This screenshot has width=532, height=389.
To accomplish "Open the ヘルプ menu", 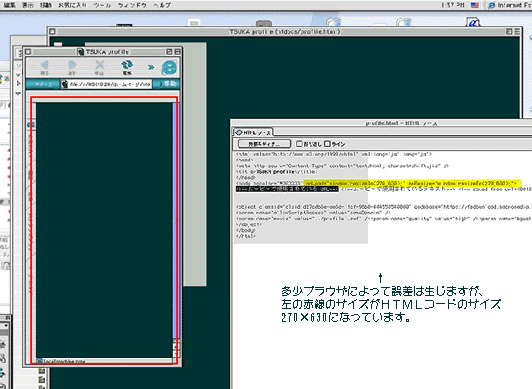I will pyautogui.click(x=162, y=5).
